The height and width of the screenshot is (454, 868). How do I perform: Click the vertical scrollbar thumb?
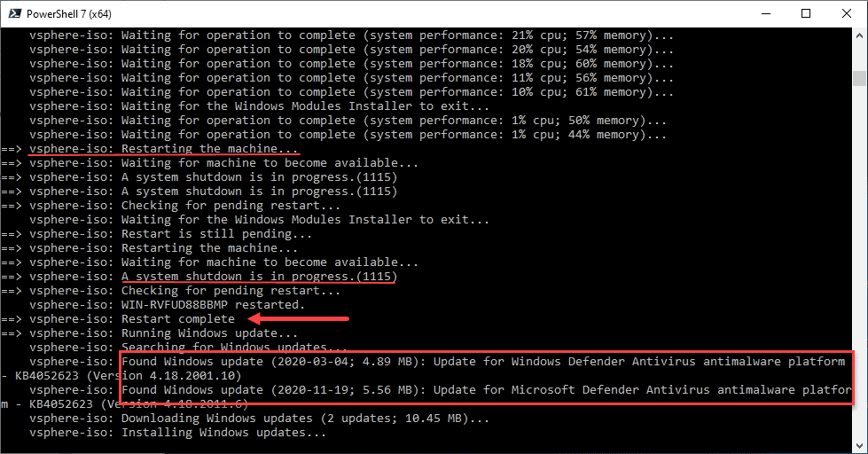click(859, 78)
